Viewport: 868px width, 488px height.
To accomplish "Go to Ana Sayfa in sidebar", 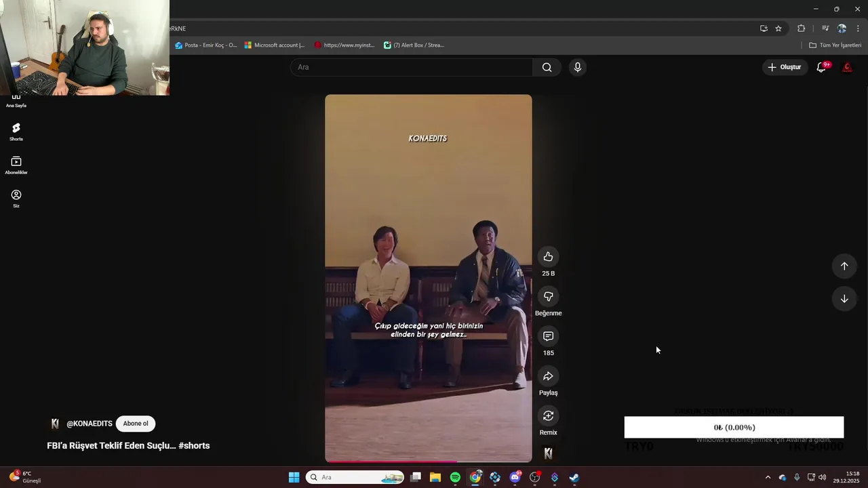I will click(x=16, y=100).
